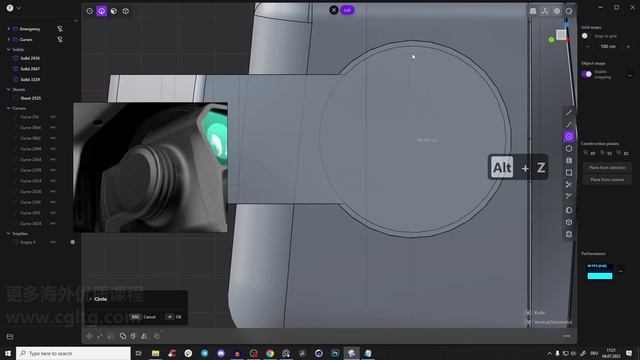Select the Box tool icon
The height and width of the screenshot is (360, 640).
(569, 222)
